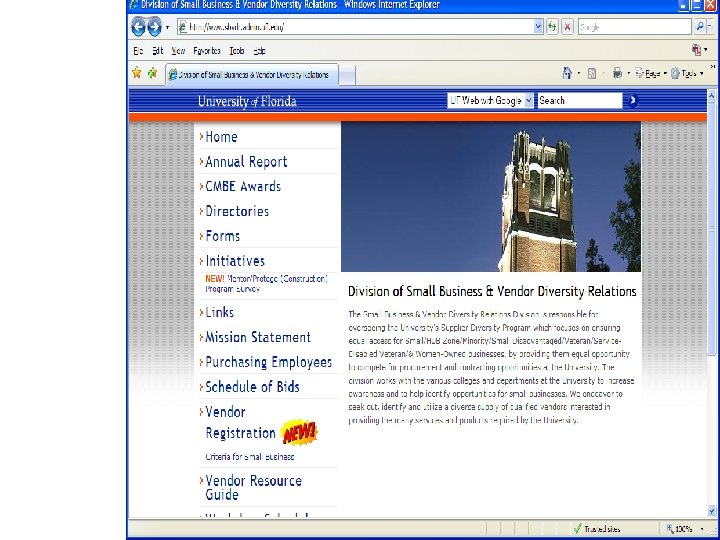The width and height of the screenshot is (720, 540).
Task: Open the Home sidebar link
Action: (221, 137)
